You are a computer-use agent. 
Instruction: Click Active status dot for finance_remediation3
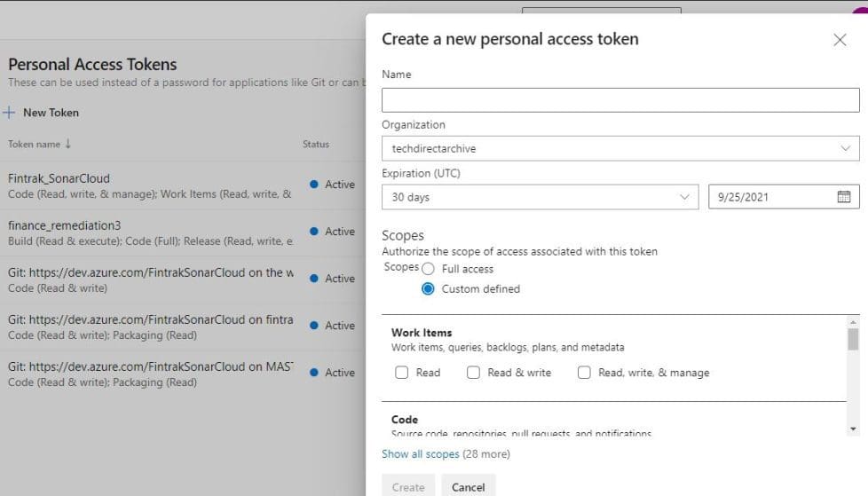pyautogui.click(x=314, y=232)
